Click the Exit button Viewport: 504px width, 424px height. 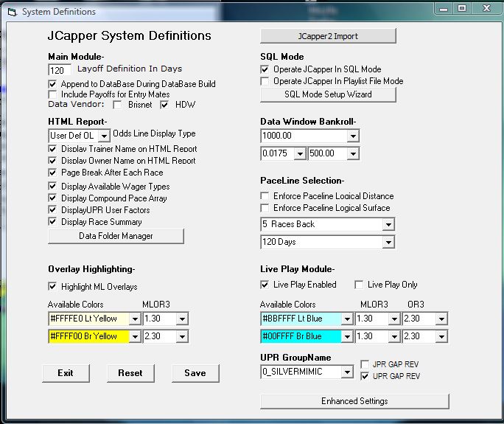click(x=66, y=373)
